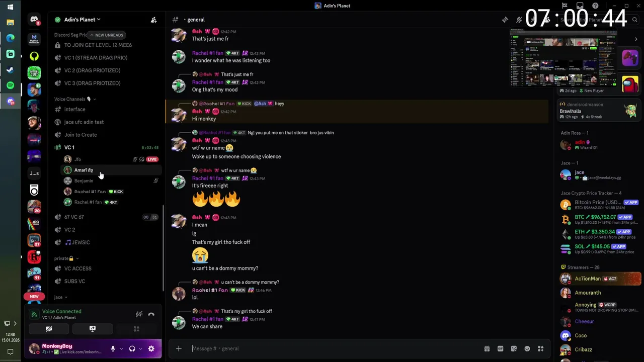Click the plus attachment button

(x=179, y=348)
